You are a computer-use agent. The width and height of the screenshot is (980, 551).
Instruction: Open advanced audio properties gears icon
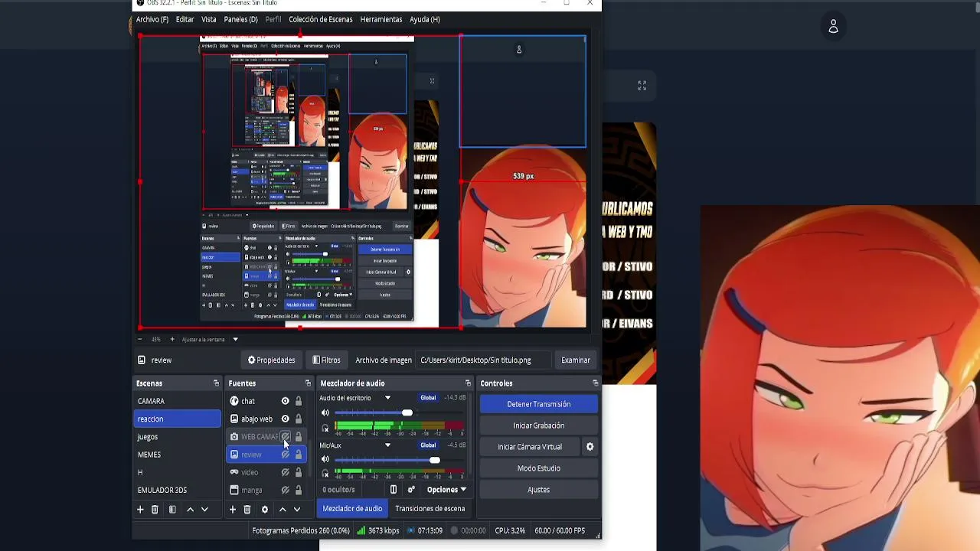pos(411,490)
